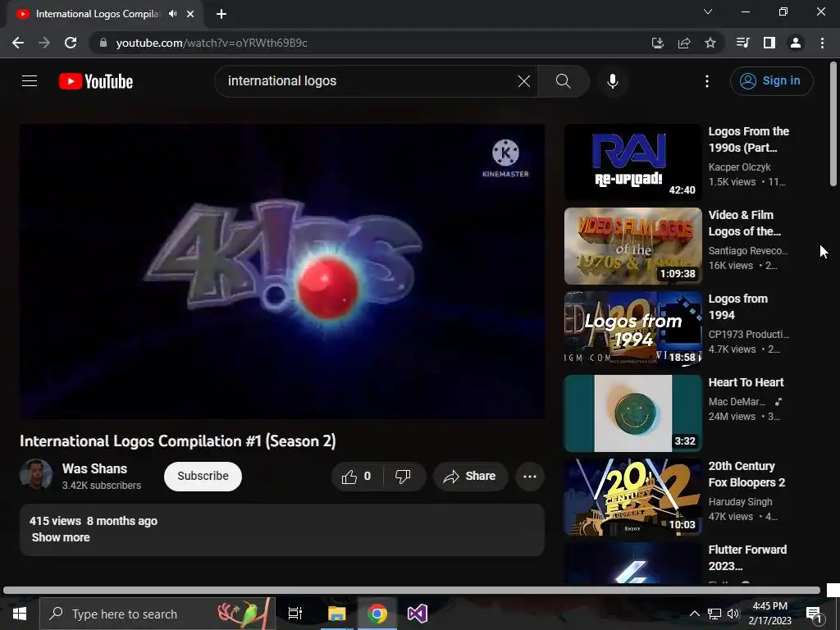Show hidden tray icons chevron
This screenshot has width=840, height=630.
(x=694, y=614)
